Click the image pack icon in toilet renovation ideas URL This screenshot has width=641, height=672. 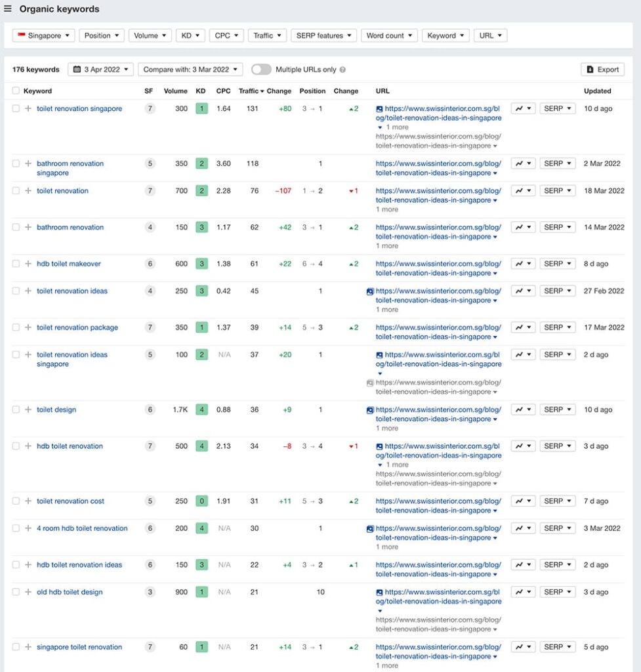[x=371, y=291]
